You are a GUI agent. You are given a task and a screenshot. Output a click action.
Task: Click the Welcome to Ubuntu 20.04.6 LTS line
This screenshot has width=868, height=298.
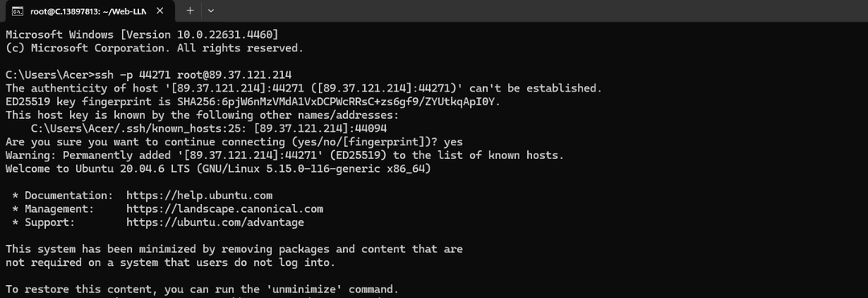218,169
